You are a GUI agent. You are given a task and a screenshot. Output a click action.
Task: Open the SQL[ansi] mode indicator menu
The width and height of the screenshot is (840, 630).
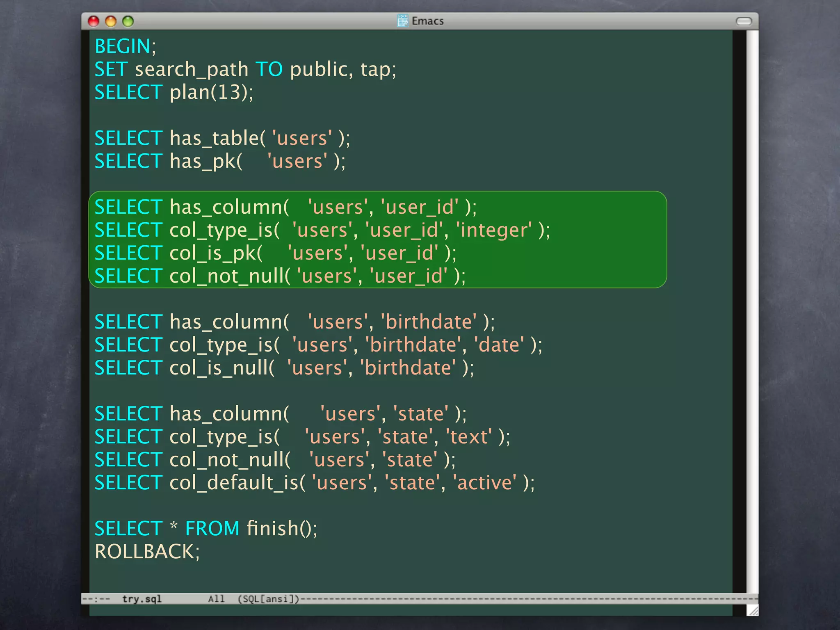(269, 599)
